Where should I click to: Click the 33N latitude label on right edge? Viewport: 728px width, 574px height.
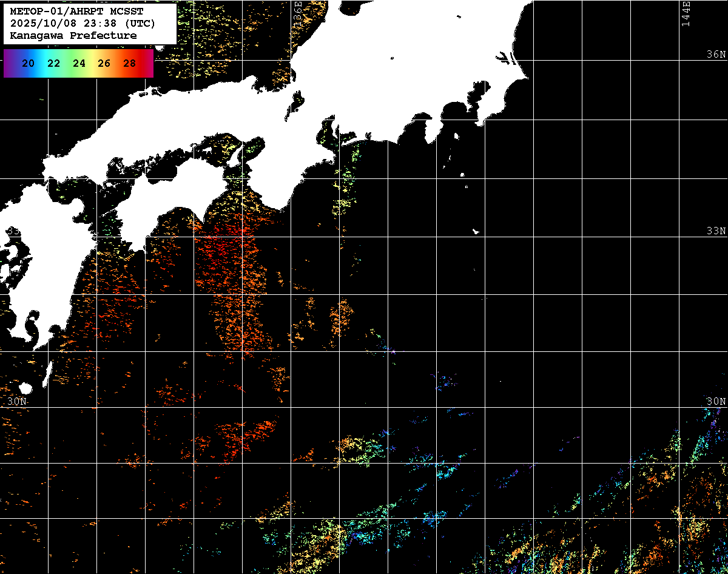(716, 231)
